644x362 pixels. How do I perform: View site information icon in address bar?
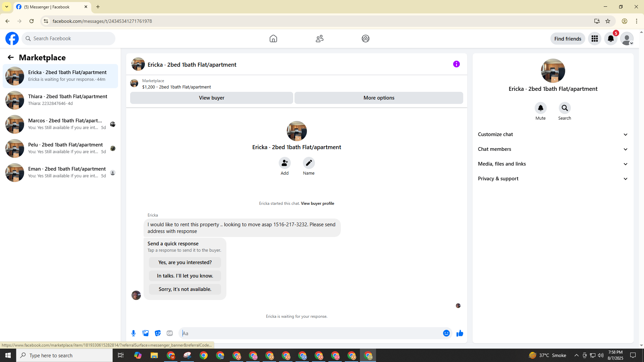(x=46, y=21)
